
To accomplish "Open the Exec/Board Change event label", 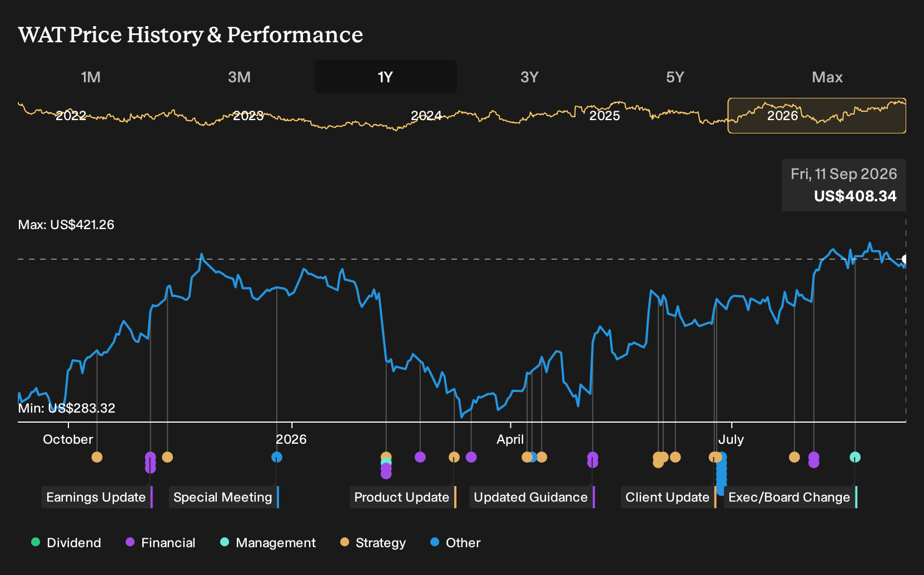I will 790,497.
